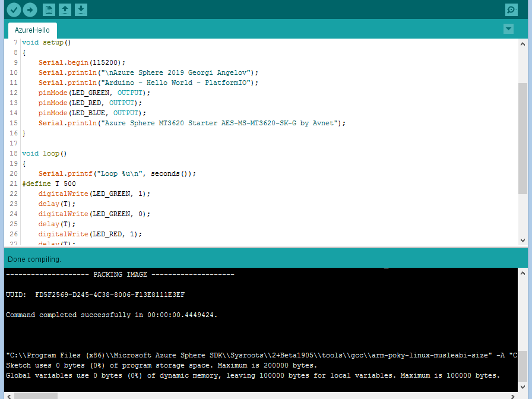Screen dimensions: 532x399
Task: Click the bottom horizontal scrollbar
Action: [x=36, y=394]
